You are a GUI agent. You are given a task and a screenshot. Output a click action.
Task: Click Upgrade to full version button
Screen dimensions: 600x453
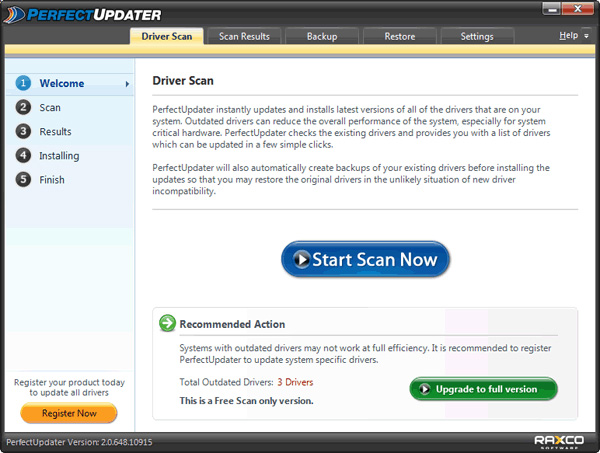[x=483, y=389]
